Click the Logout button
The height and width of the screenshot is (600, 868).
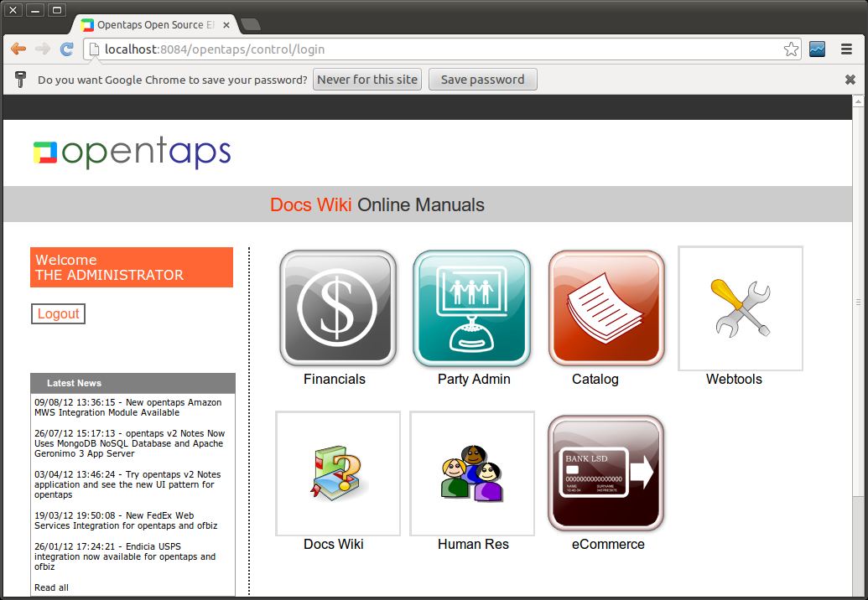[58, 313]
